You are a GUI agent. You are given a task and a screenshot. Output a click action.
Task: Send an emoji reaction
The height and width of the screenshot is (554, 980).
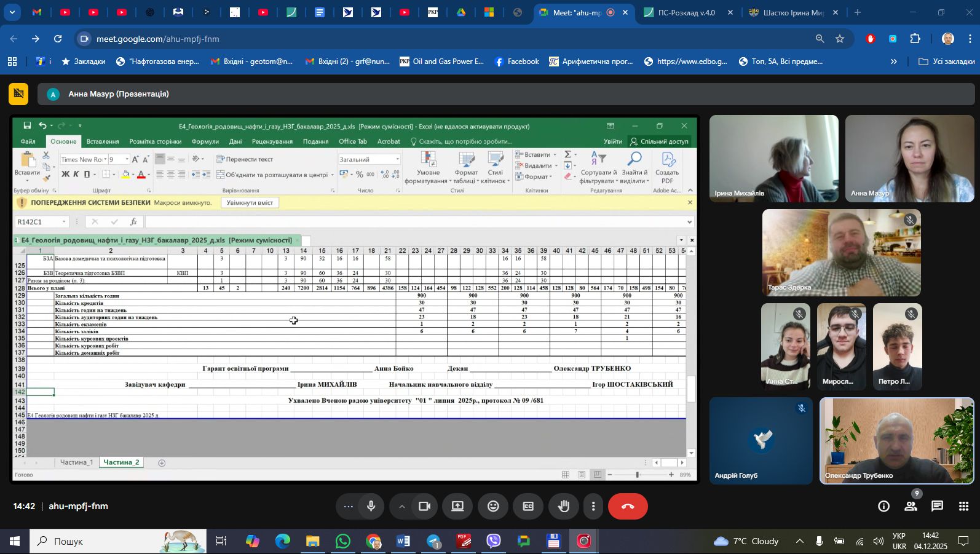493,507
